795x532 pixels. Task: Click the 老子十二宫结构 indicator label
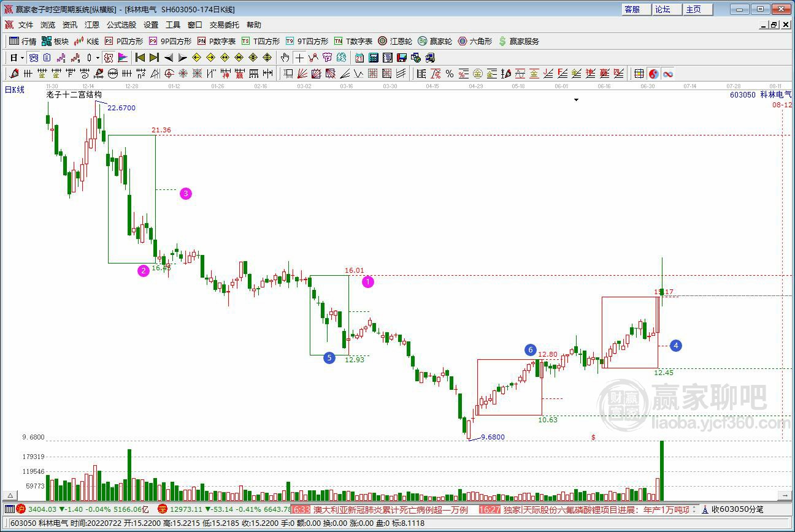74,95
